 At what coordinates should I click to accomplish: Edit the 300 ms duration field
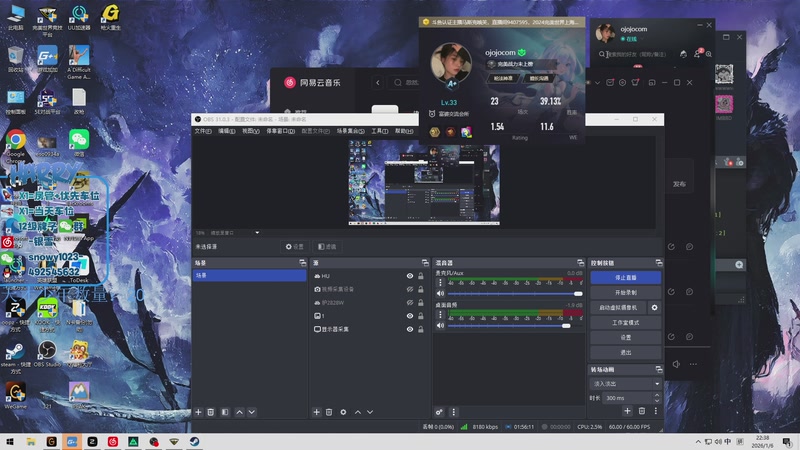628,398
